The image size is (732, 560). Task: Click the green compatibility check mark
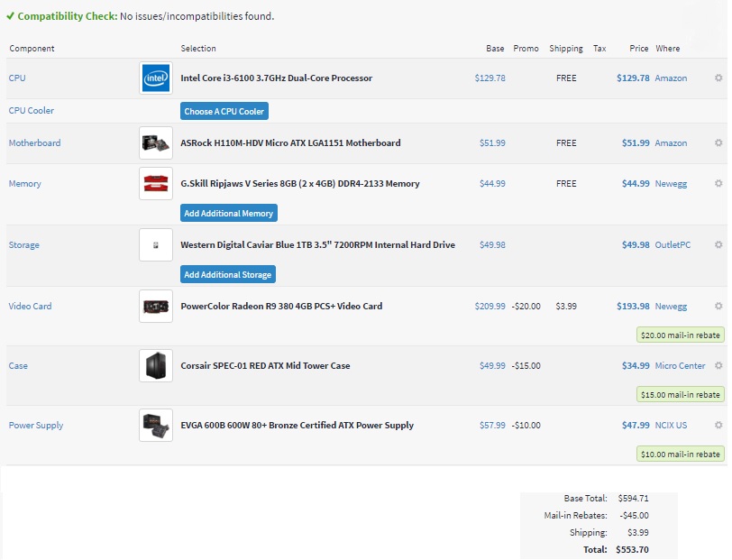(x=10, y=16)
